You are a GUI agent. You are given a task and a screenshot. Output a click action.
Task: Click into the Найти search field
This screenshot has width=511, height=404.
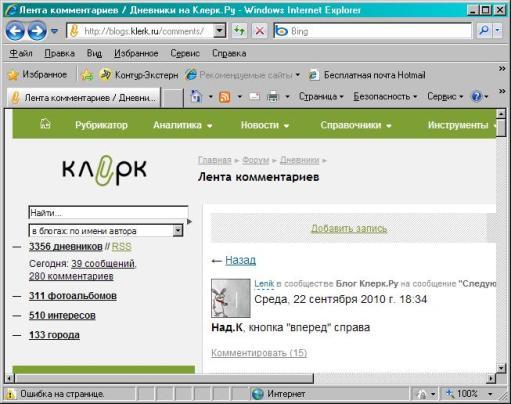click(108, 213)
